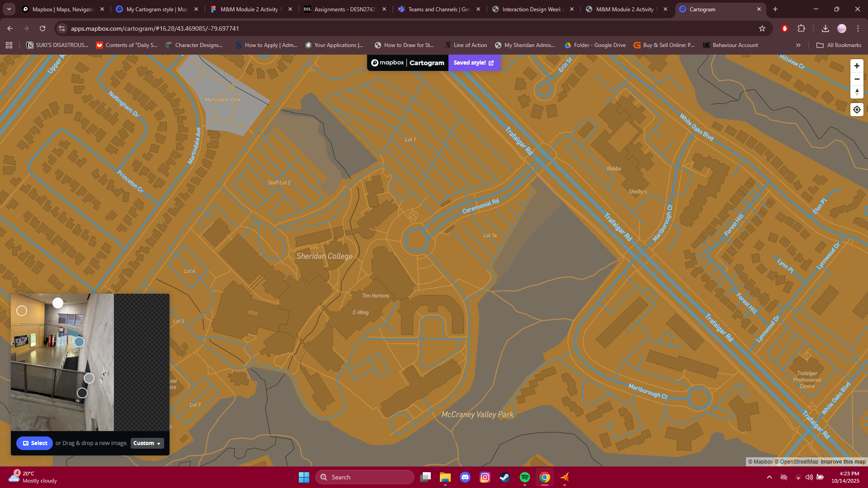Viewport: 868px width, 488px height.
Task: Open the Chrome downloads icon
Action: [826, 28]
